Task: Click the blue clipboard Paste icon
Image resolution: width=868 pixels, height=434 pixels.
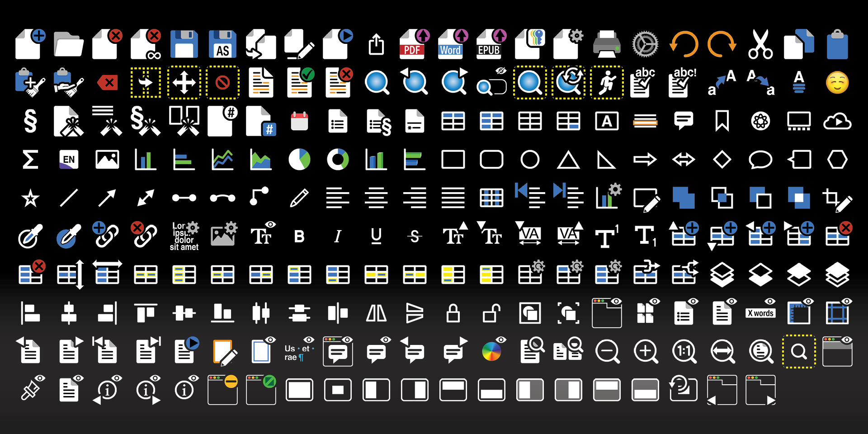Action: point(837,44)
